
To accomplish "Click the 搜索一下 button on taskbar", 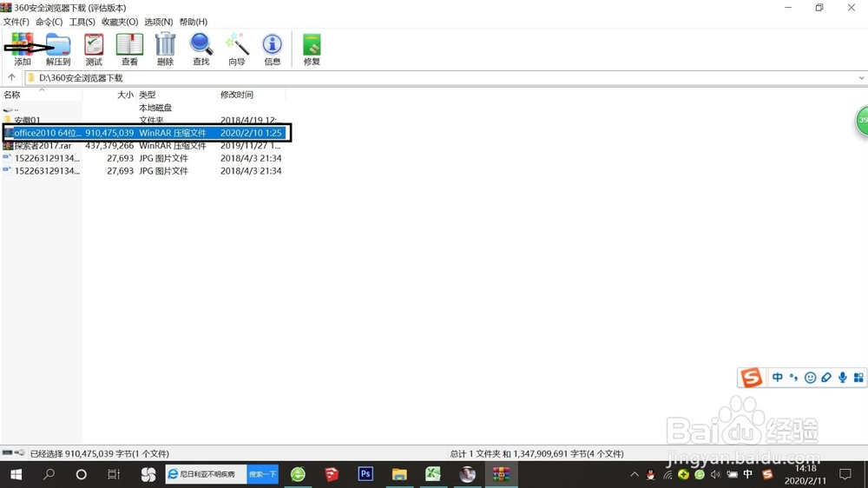I will tap(262, 474).
